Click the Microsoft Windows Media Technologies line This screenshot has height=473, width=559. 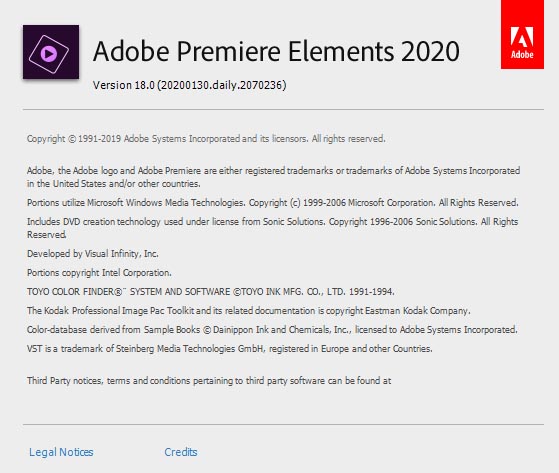(x=273, y=203)
